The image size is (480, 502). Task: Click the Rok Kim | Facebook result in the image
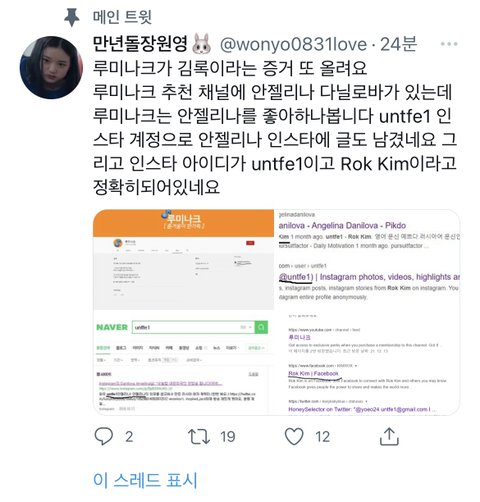[313, 374]
